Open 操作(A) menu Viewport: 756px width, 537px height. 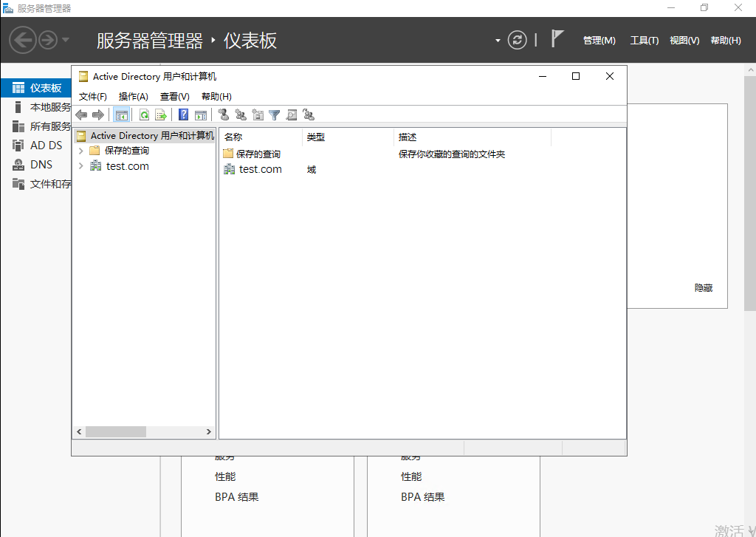tap(134, 97)
